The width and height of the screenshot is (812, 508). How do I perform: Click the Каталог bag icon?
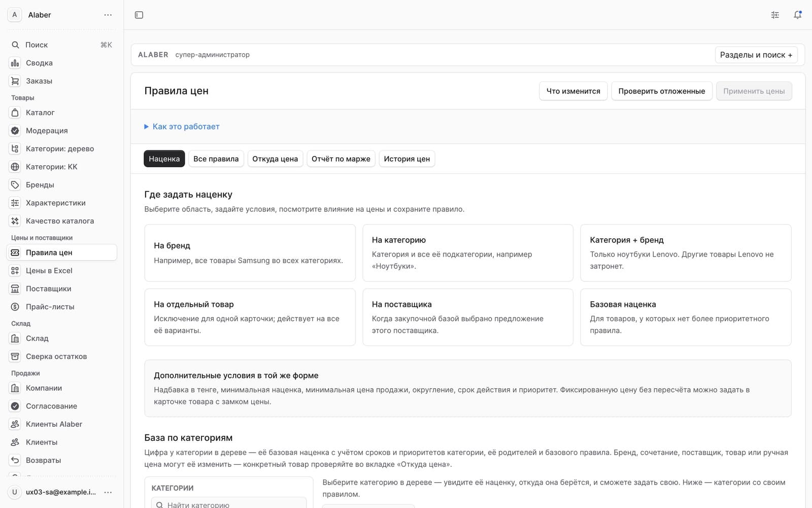15,112
